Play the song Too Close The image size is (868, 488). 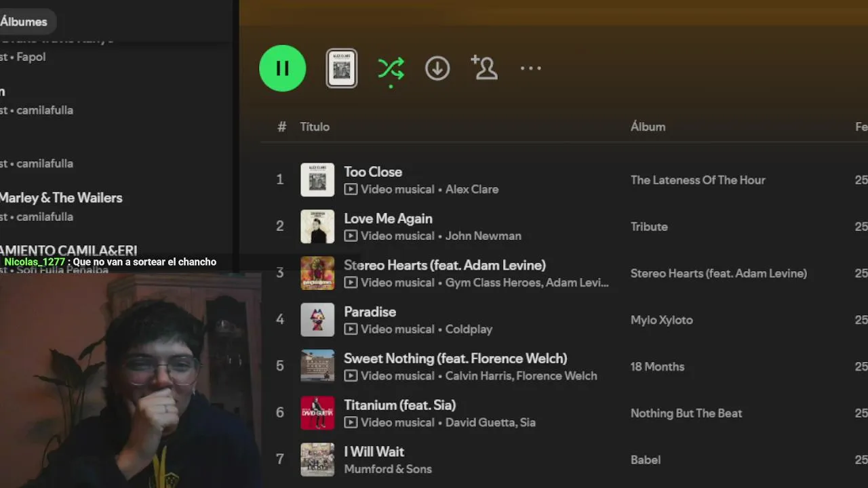coord(373,172)
